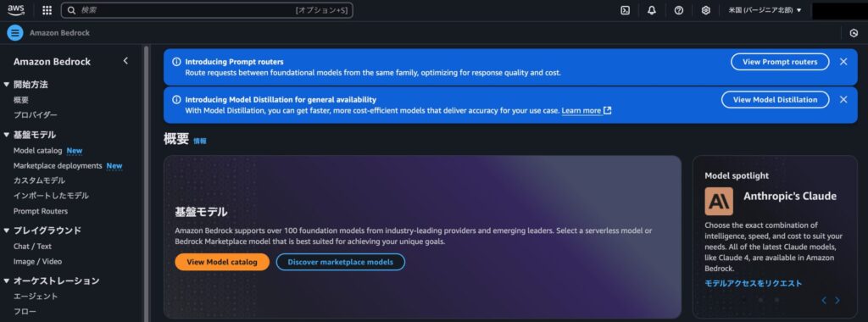The width and height of the screenshot is (868, 322).
Task: Click the Anthropic's Claude heading
Action: pyautogui.click(x=790, y=196)
